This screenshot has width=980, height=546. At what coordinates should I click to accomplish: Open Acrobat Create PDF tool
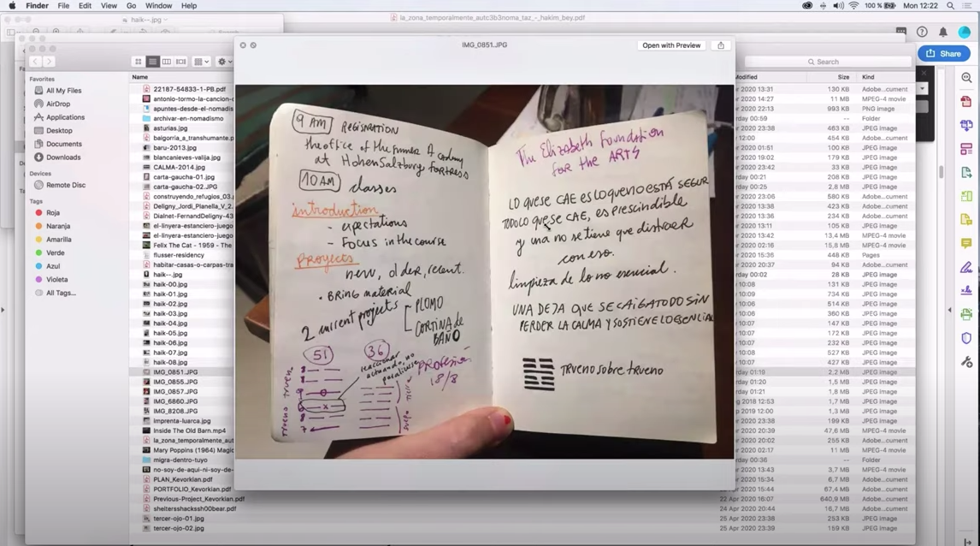(966, 101)
